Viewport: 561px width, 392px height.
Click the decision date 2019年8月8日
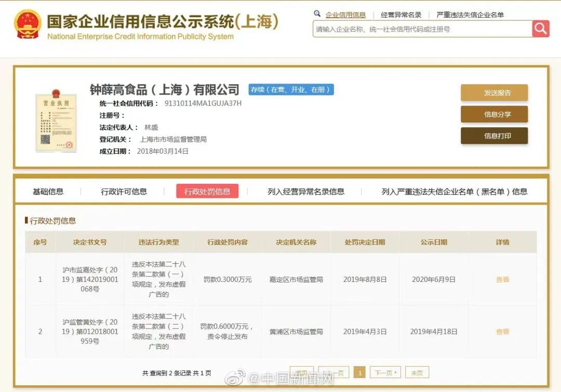[x=365, y=279]
